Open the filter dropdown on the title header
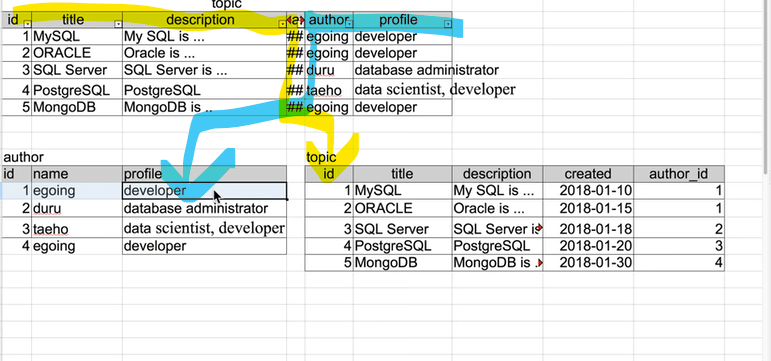 (x=118, y=23)
